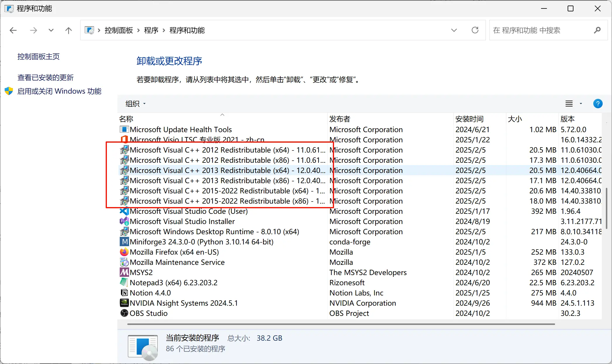This screenshot has height=364, width=612.
Task: Click the blue help question mark icon
Action: click(598, 104)
